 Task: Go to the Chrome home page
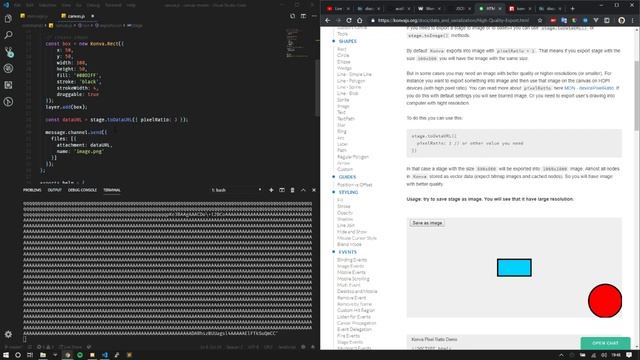coord(360,20)
